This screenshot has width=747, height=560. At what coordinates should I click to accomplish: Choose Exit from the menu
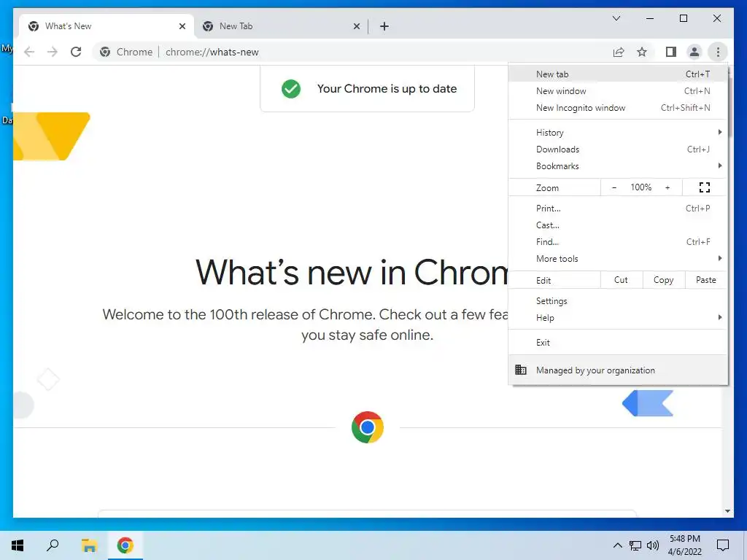pos(618,343)
